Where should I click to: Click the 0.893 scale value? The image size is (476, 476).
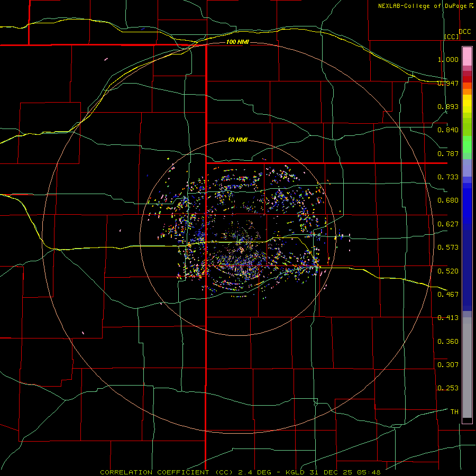[448, 106]
